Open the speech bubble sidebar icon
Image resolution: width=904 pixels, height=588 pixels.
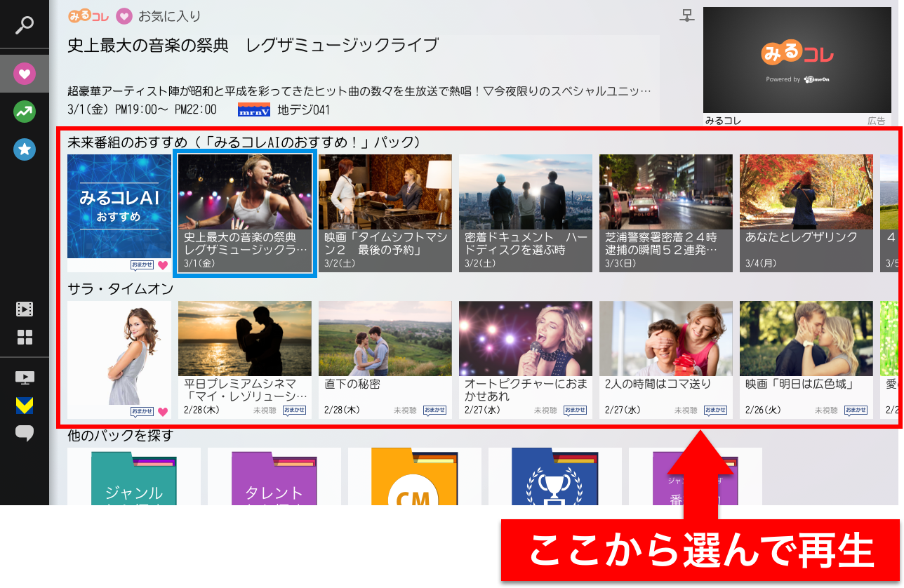(x=25, y=434)
